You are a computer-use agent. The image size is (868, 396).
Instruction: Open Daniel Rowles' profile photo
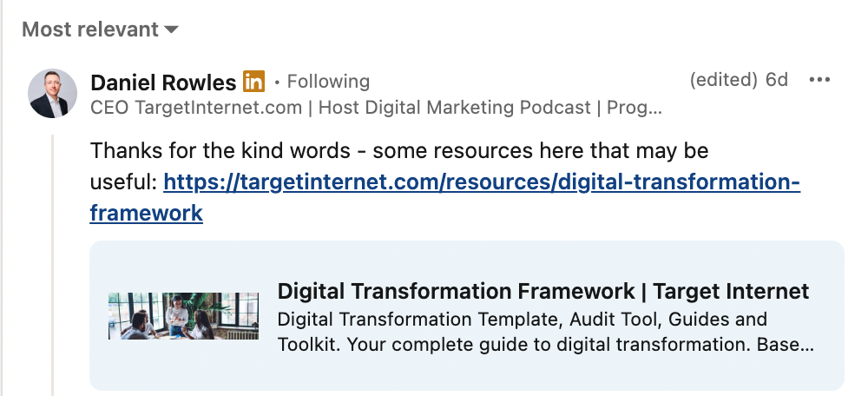[52, 93]
